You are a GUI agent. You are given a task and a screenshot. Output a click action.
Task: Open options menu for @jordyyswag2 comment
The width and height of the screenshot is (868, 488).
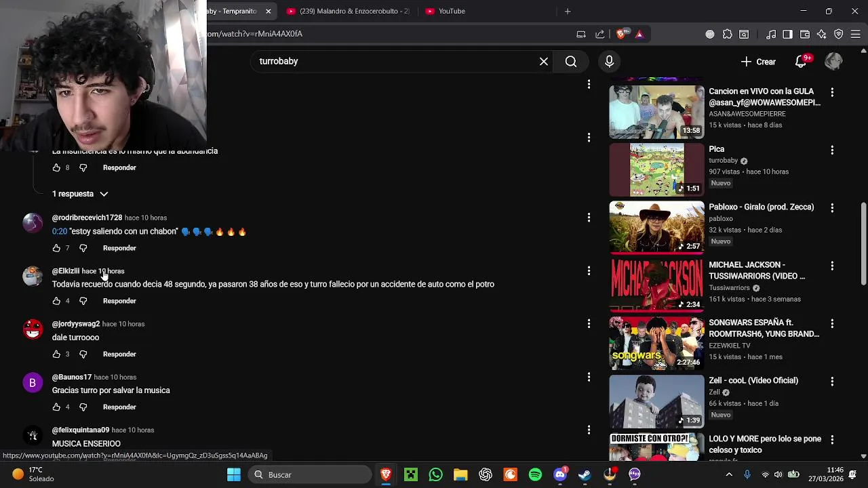point(589,324)
